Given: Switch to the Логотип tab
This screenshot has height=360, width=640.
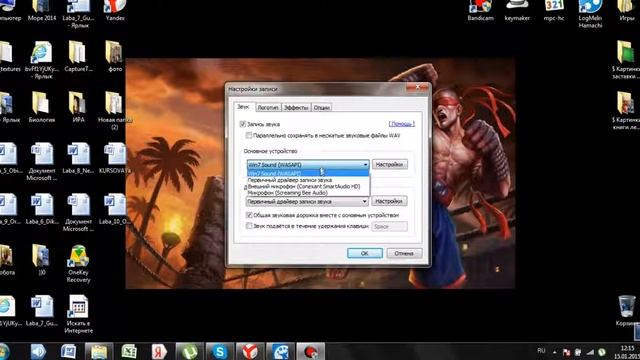Looking at the screenshot, I should tap(268, 107).
